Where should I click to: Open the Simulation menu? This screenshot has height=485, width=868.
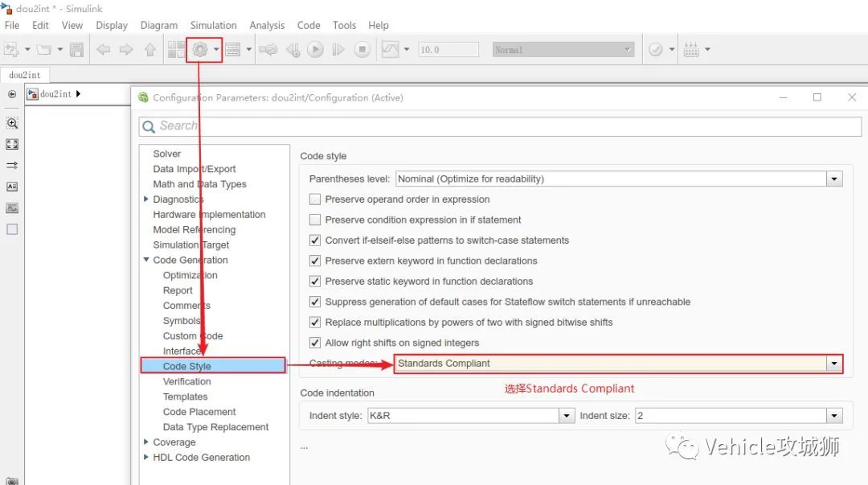point(213,26)
